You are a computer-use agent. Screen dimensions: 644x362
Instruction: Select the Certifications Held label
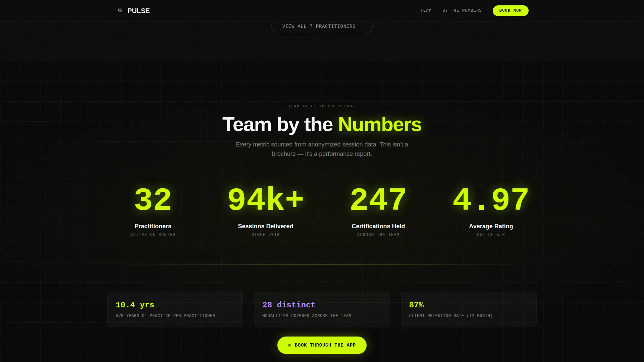click(378, 226)
